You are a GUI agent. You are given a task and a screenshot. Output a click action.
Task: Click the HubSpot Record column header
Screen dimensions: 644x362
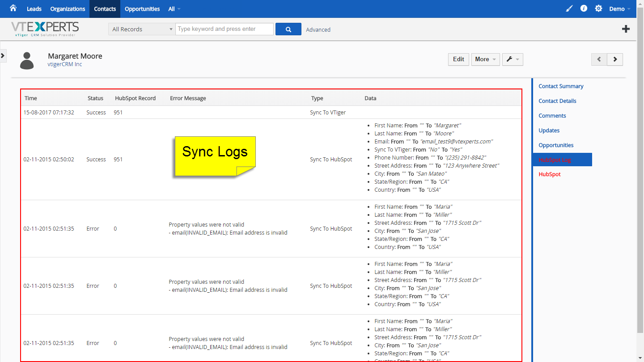[136, 98]
